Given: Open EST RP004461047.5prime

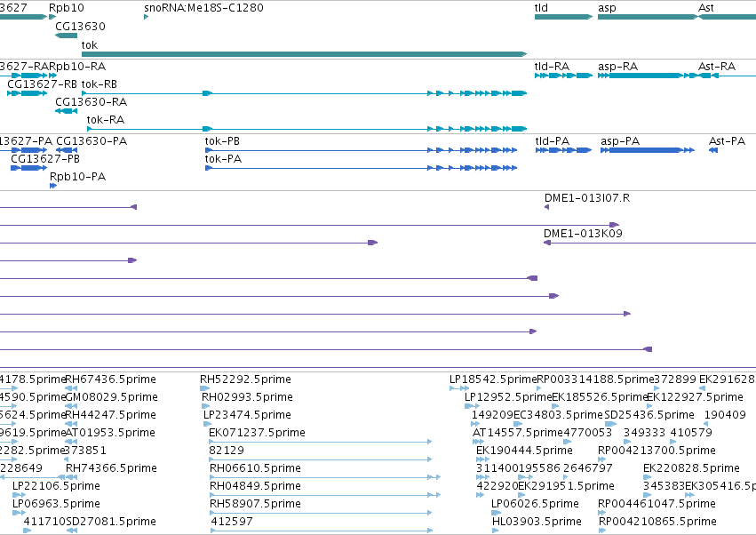Looking at the screenshot, I should pos(657,504).
